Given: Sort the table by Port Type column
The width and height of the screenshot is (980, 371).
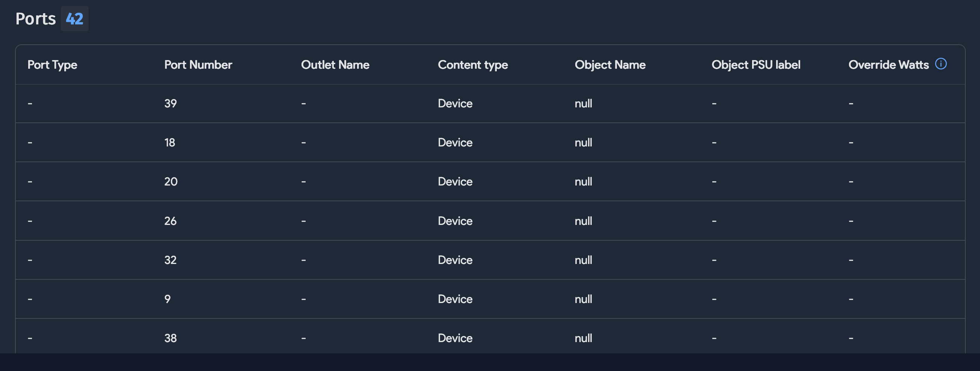Looking at the screenshot, I should [53, 65].
